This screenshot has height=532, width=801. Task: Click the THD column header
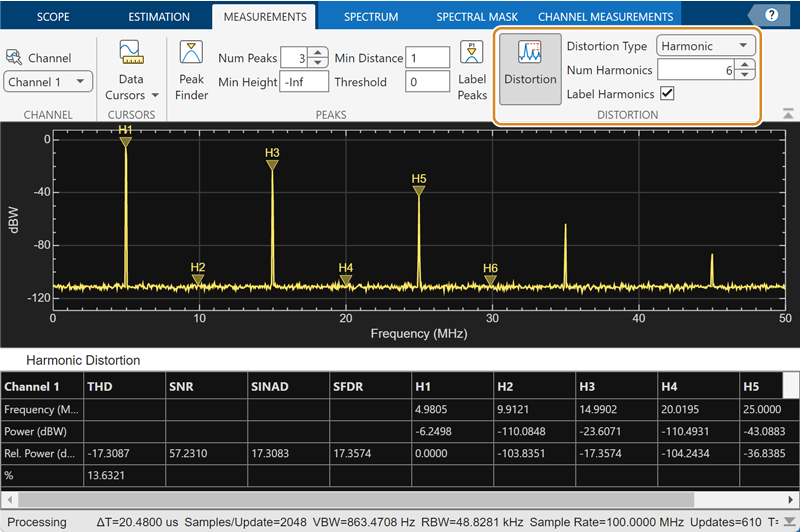125,386
